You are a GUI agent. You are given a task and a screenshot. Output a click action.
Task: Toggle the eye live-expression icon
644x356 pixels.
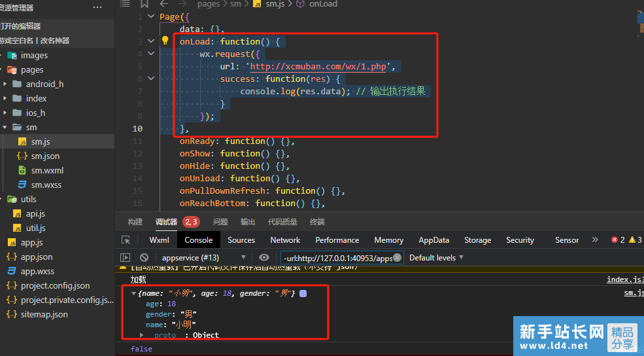(264, 257)
